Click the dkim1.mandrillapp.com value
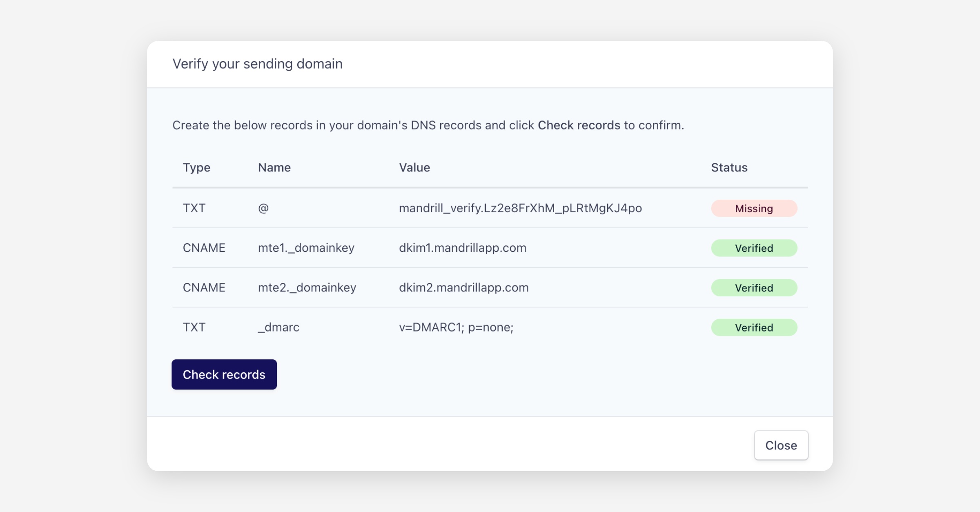This screenshot has height=512, width=980. pos(462,248)
